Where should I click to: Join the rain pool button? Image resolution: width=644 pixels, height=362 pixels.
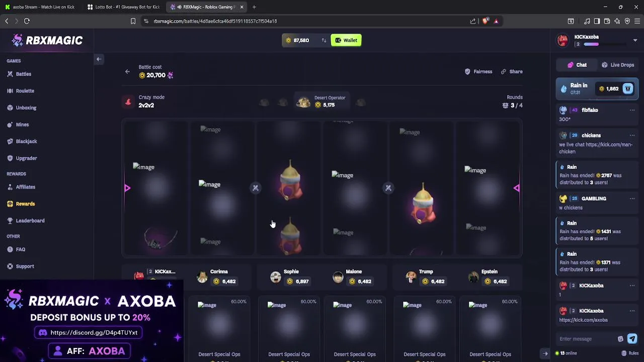coord(628,89)
